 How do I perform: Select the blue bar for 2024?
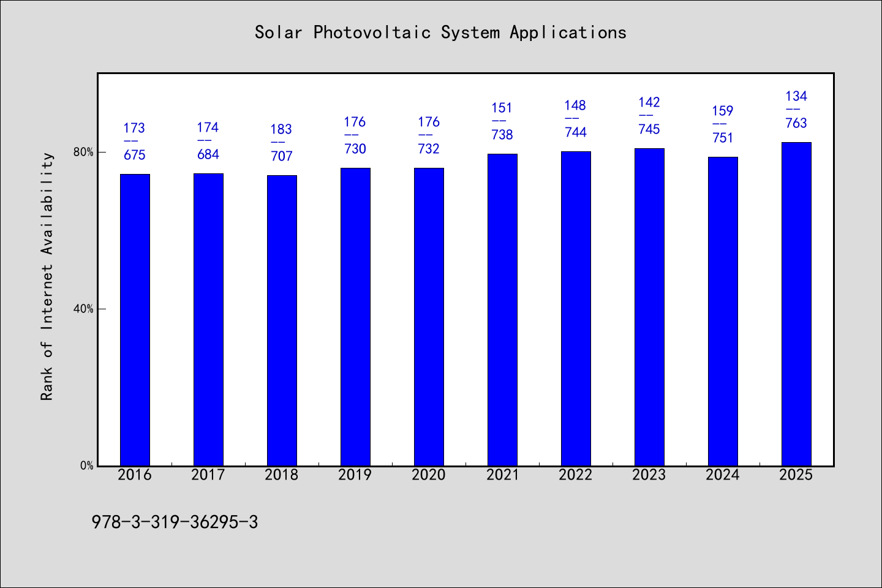[723, 311]
